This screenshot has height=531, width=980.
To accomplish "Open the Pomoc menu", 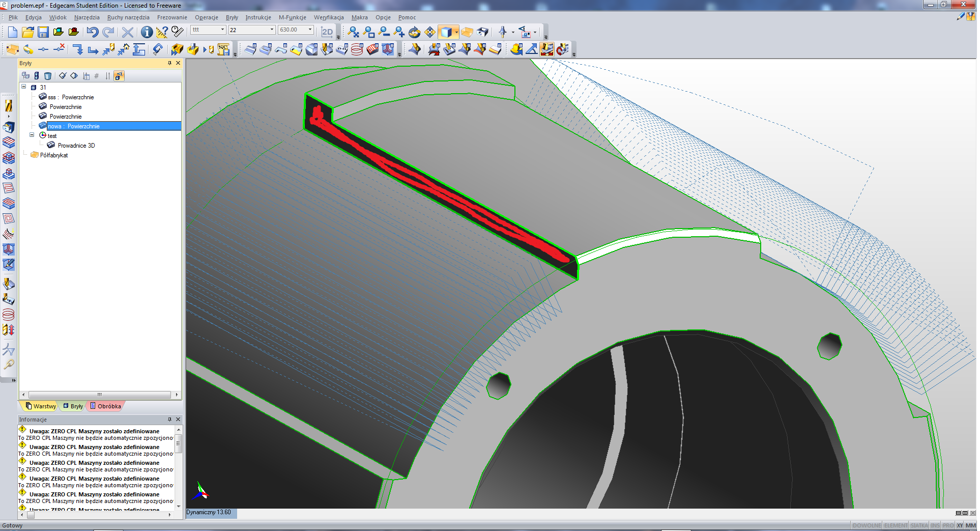I will pyautogui.click(x=407, y=17).
